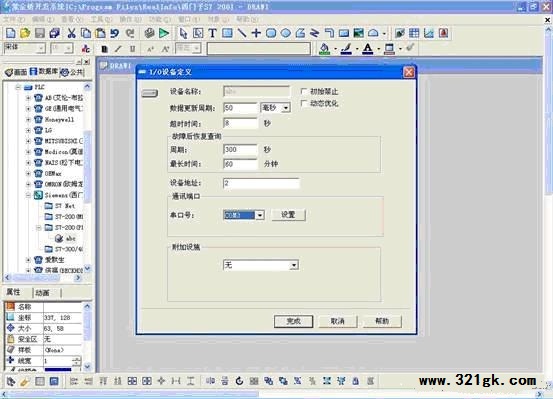
Task: Increase the 线宽 value with stepper
Action: (77, 359)
